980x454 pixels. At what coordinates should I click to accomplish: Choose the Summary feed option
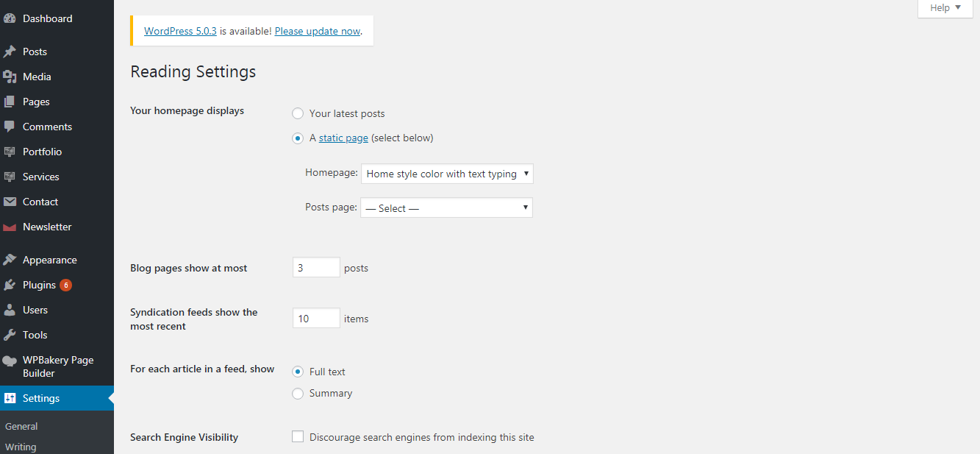[298, 394]
